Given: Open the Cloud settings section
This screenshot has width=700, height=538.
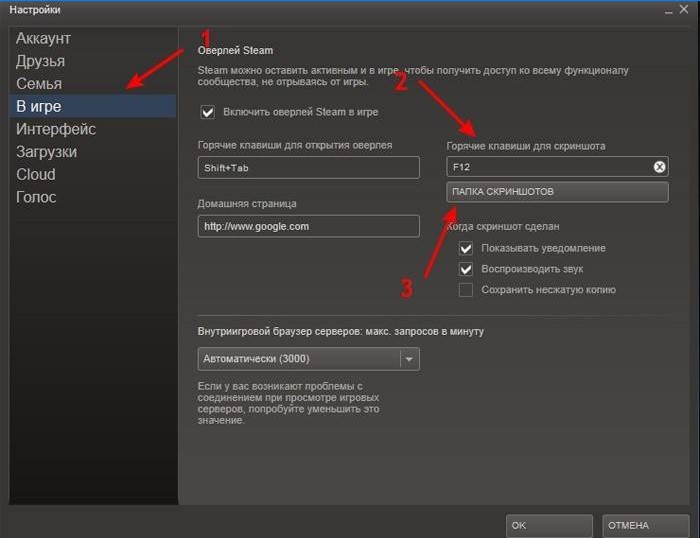Looking at the screenshot, I should [36, 175].
